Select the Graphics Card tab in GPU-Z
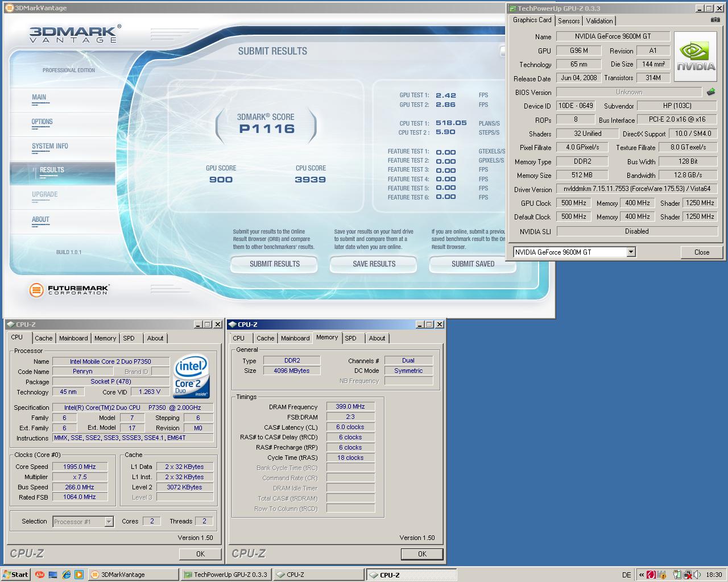This screenshot has height=582, width=728. pos(532,20)
